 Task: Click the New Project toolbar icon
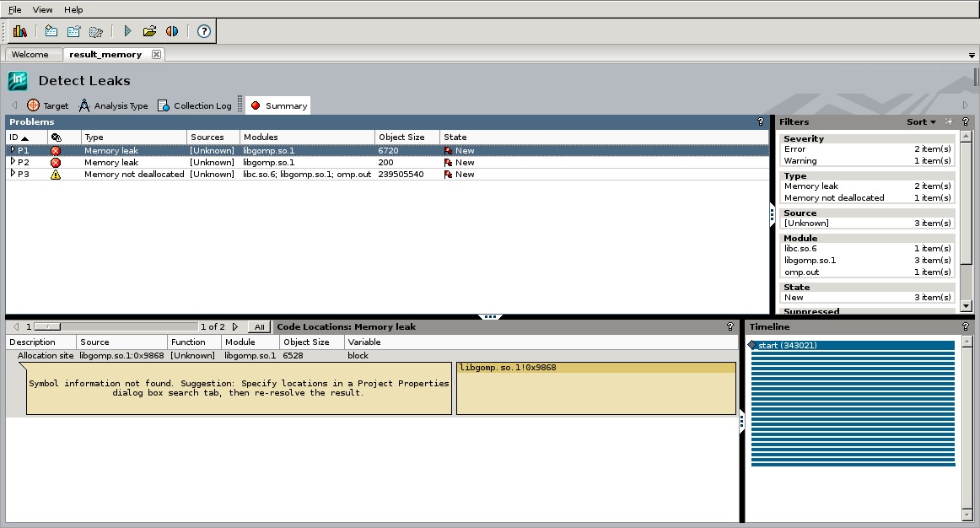[x=51, y=31]
